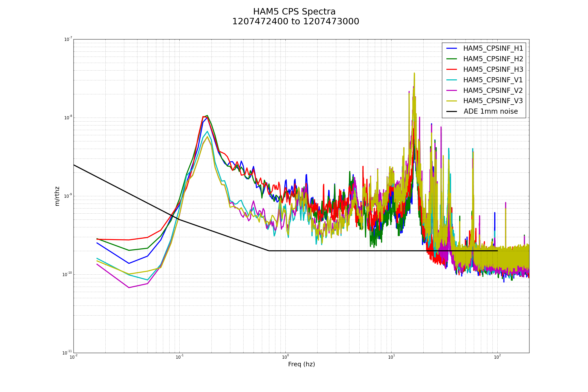Click the 10^-9 y-axis tick label
588x392 pixels.
point(68,196)
